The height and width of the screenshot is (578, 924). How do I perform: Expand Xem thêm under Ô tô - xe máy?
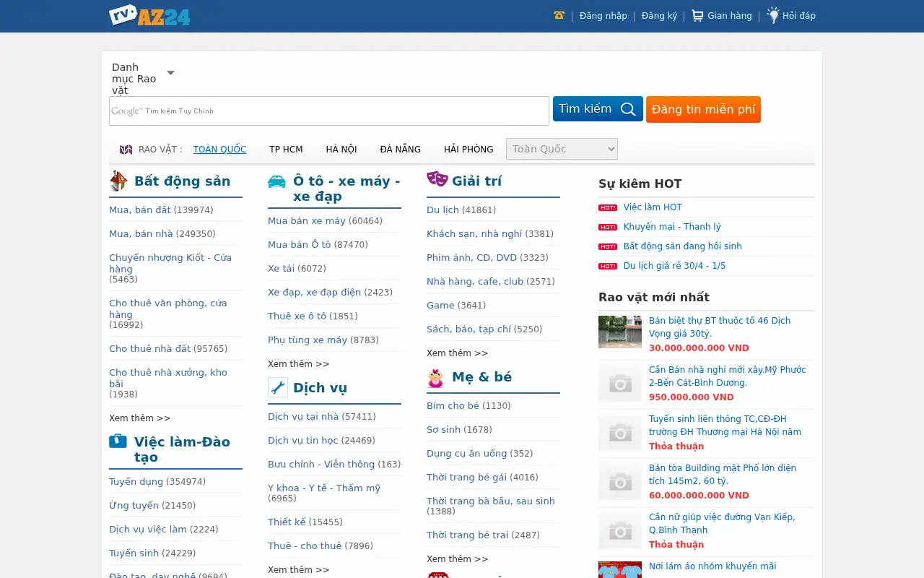tap(299, 364)
